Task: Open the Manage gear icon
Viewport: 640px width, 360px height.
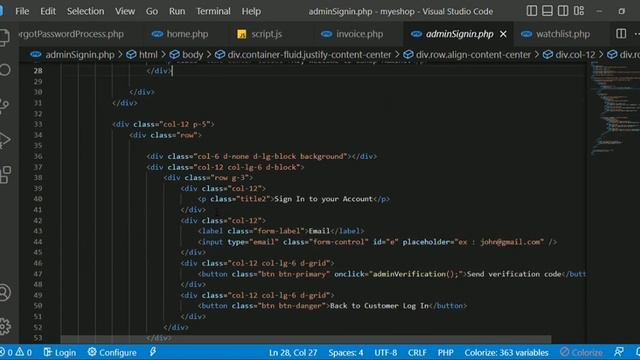Action: pyautogui.click(x=5, y=327)
